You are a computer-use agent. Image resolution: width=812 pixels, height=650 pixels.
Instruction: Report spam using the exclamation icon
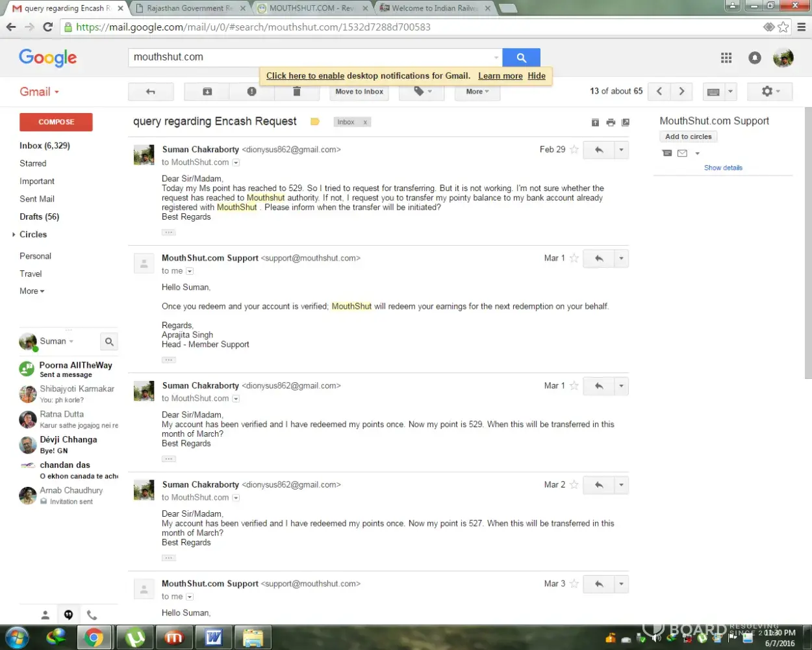[x=251, y=92]
